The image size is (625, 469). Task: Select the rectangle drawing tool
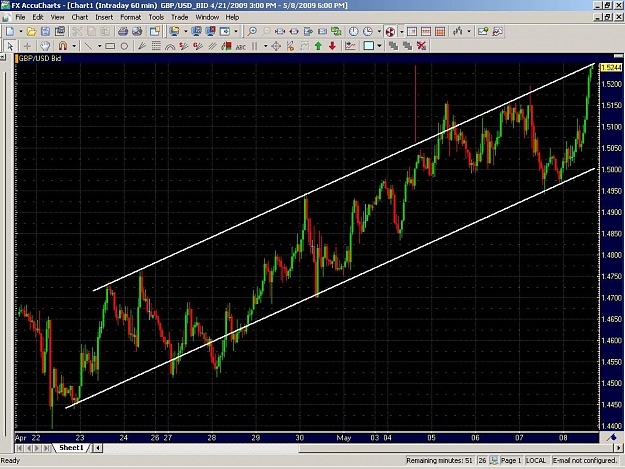110,46
